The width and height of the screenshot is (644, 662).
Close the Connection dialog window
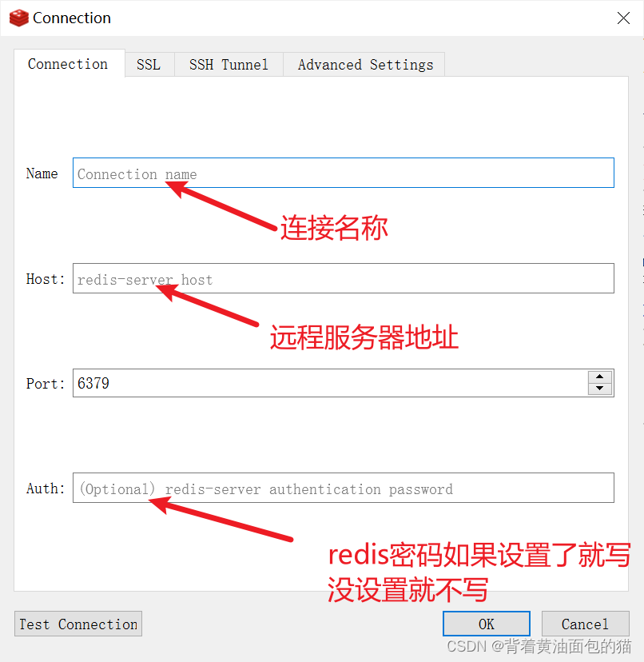point(623,18)
